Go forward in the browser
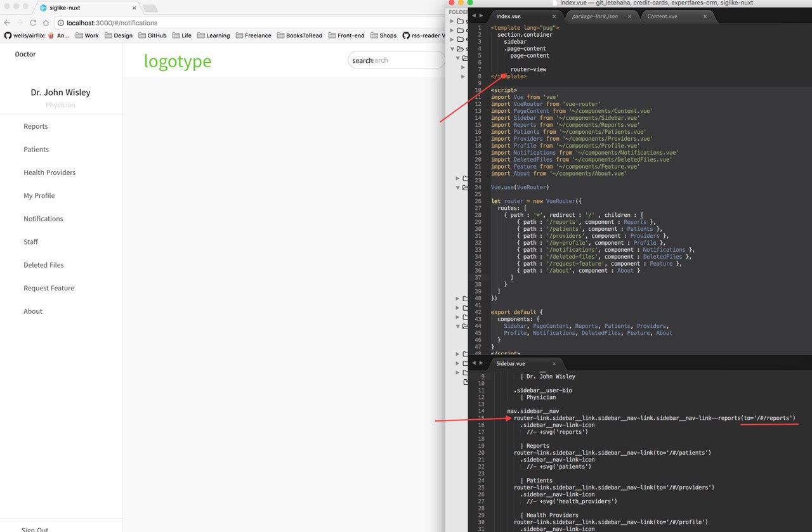Viewport: 812px width, 532px height. pyautogui.click(x=20, y=23)
